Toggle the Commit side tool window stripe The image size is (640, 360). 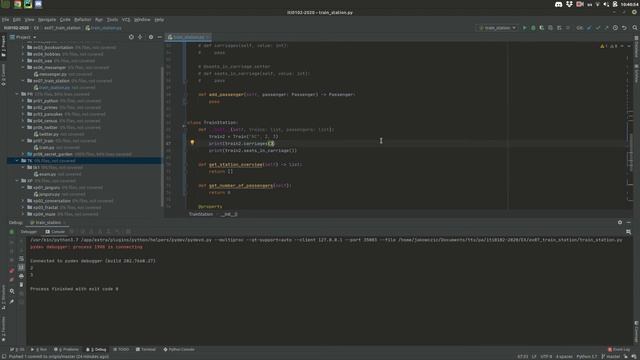3,74
